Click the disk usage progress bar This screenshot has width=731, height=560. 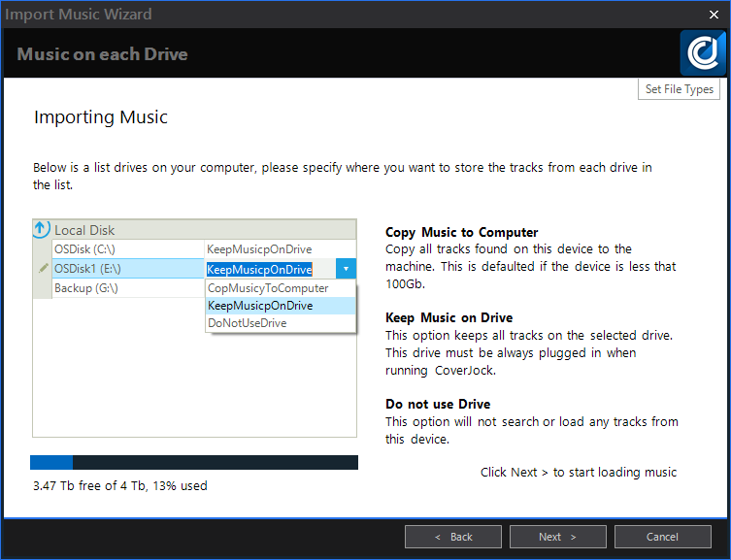194,462
